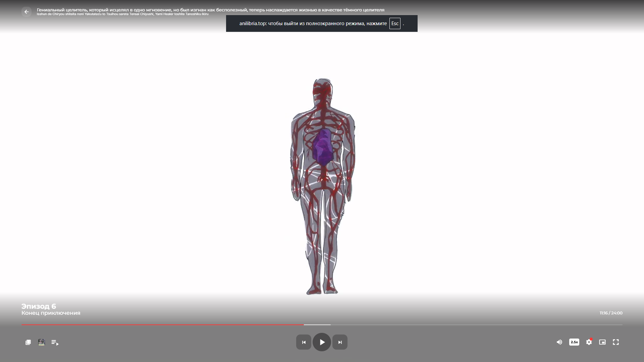This screenshot has height=362, width=644.
Task: Open the 2.5x playback speed selector
Action: (x=574, y=342)
